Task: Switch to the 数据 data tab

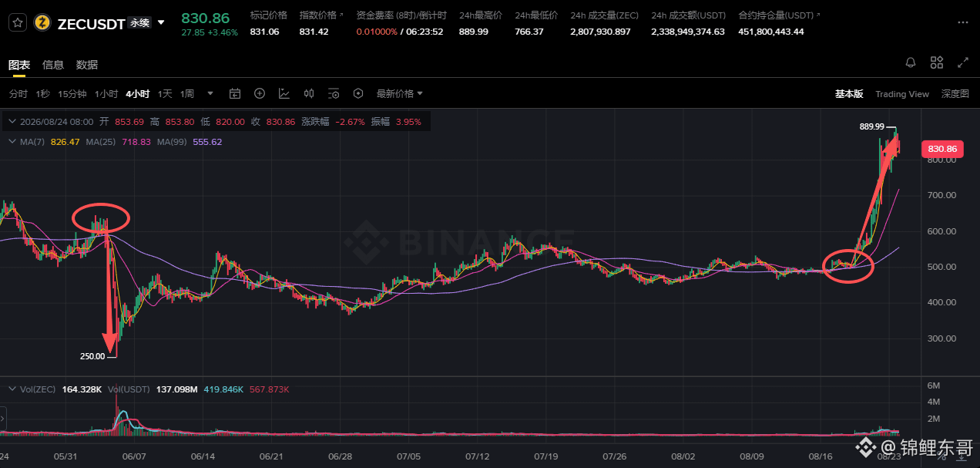Action: 87,65
